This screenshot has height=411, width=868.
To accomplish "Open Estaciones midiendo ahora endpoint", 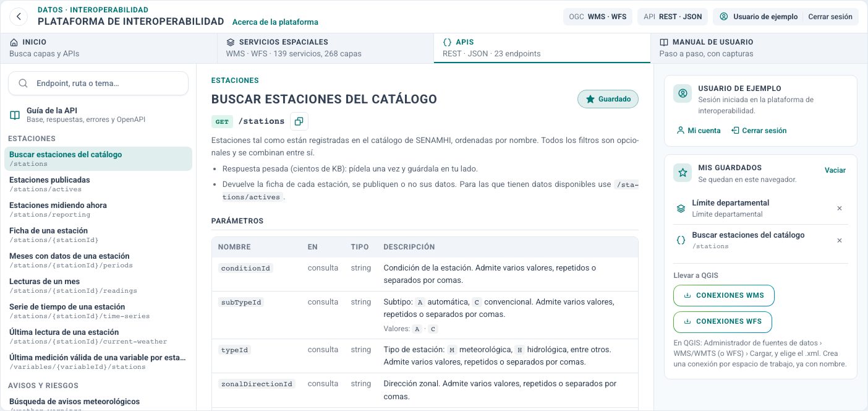I will [98, 210].
